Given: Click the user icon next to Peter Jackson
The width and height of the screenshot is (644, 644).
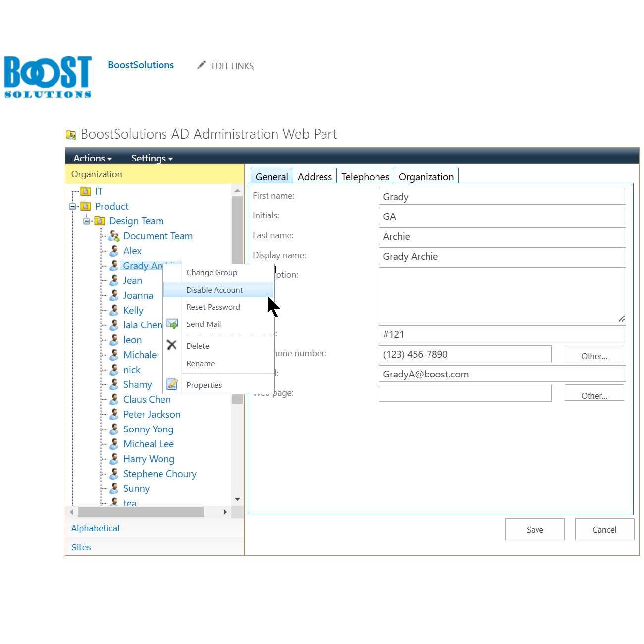Looking at the screenshot, I should click(x=114, y=414).
